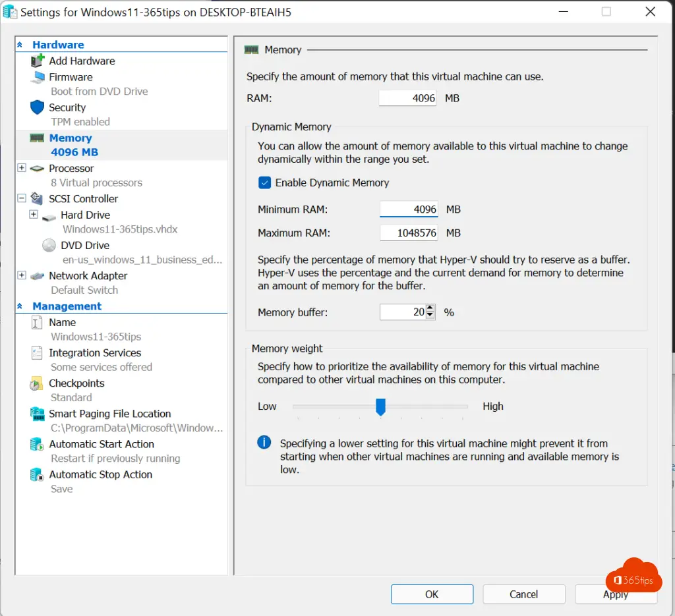Screen dimensions: 675x616
Task: Close the Settings window
Action: click(x=651, y=12)
